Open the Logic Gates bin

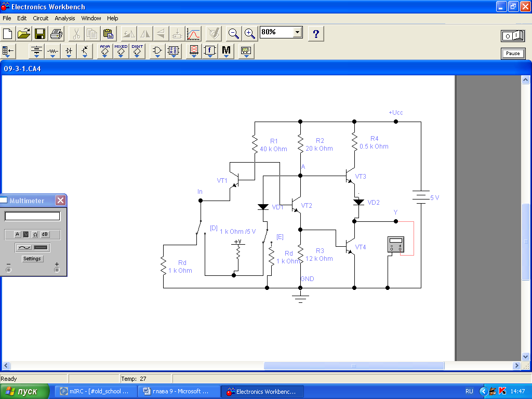[157, 51]
